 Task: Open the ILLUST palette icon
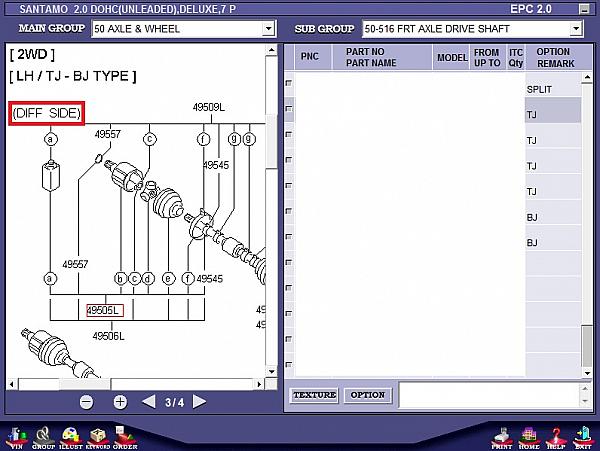pos(71,438)
